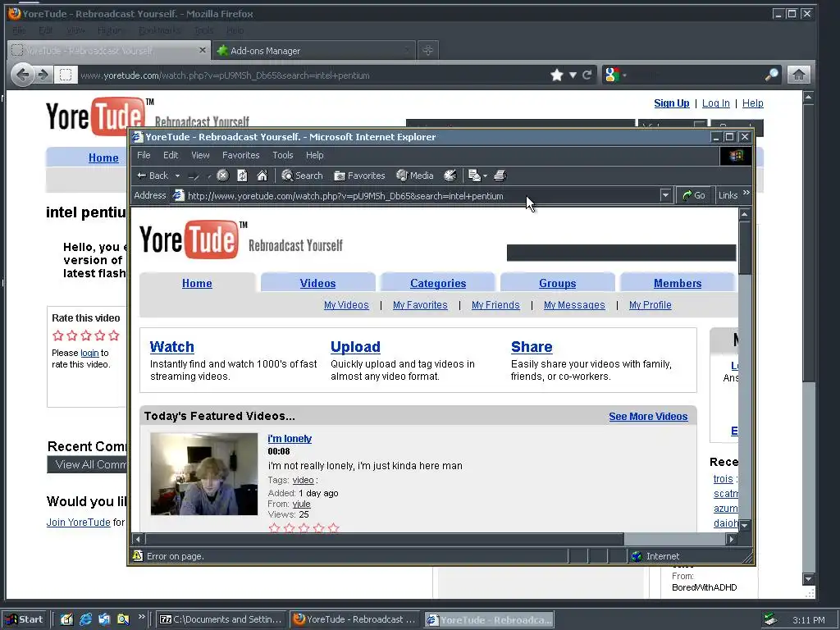Click the IE vertical scrollbar down arrow

click(x=745, y=526)
